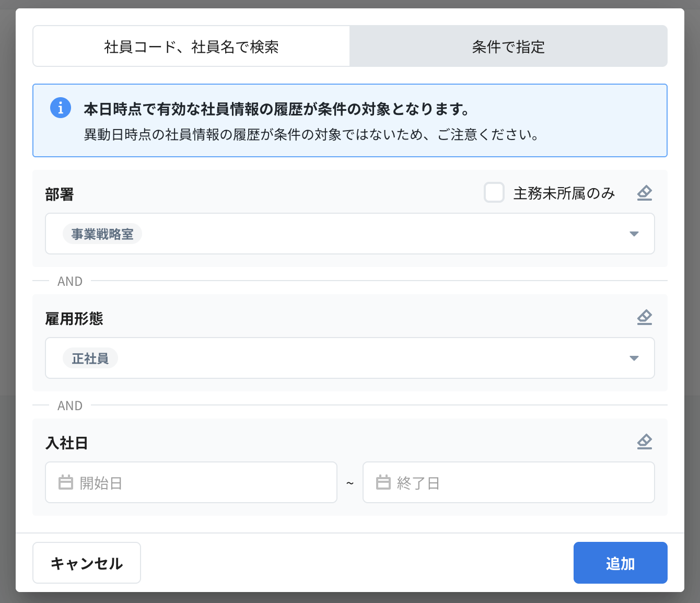Image resolution: width=700 pixels, height=603 pixels.
Task: Open the 雇用形態 dropdown arrow
Action: point(634,358)
